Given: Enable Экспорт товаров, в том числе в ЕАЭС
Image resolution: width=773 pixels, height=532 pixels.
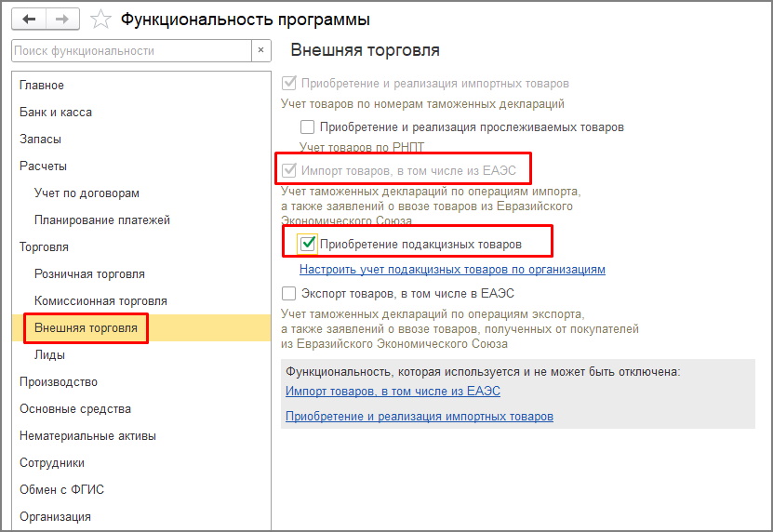Looking at the screenshot, I should pos(289,293).
